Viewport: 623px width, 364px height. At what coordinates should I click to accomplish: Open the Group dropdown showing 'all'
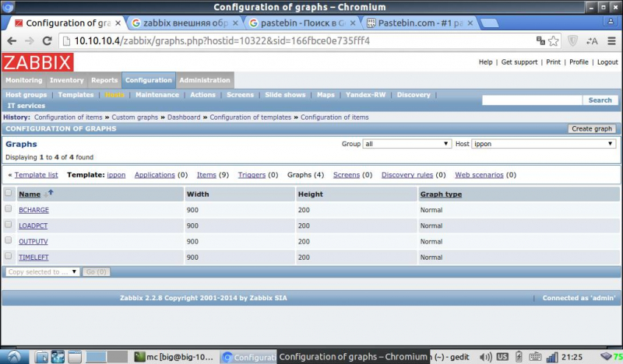(407, 144)
